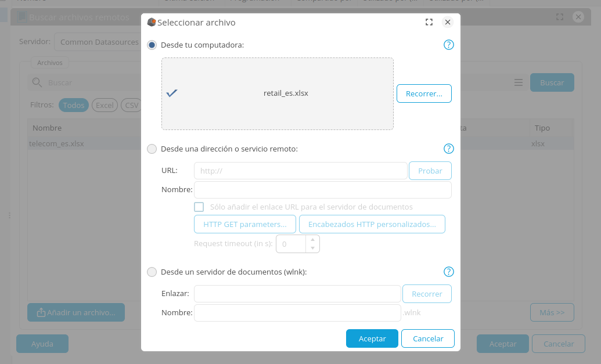601x364 pixels.
Task: Increase the Request timeout value
Action: pyautogui.click(x=313, y=239)
